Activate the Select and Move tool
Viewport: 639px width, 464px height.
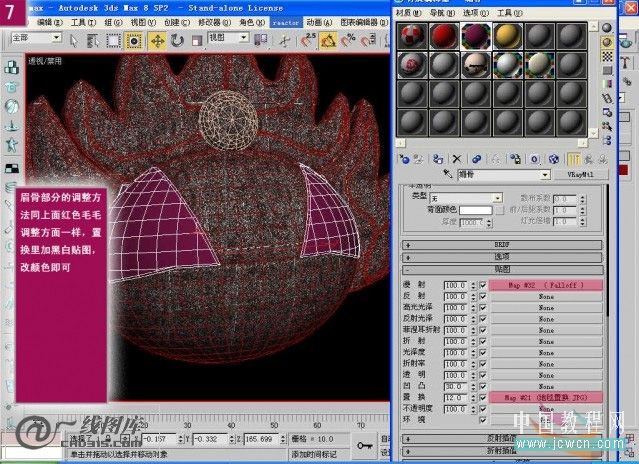[x=157, y=40]
